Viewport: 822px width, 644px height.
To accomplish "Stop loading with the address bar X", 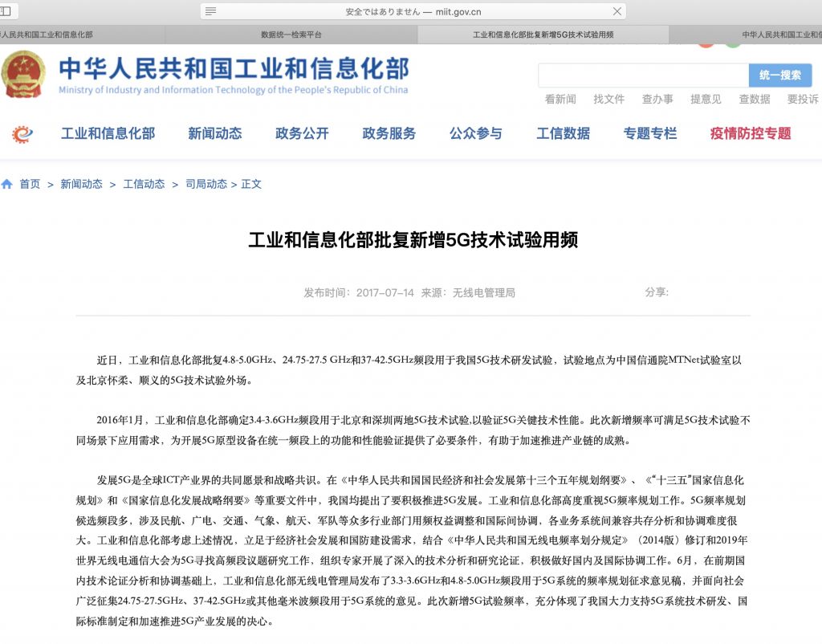I will click(617, 11).
